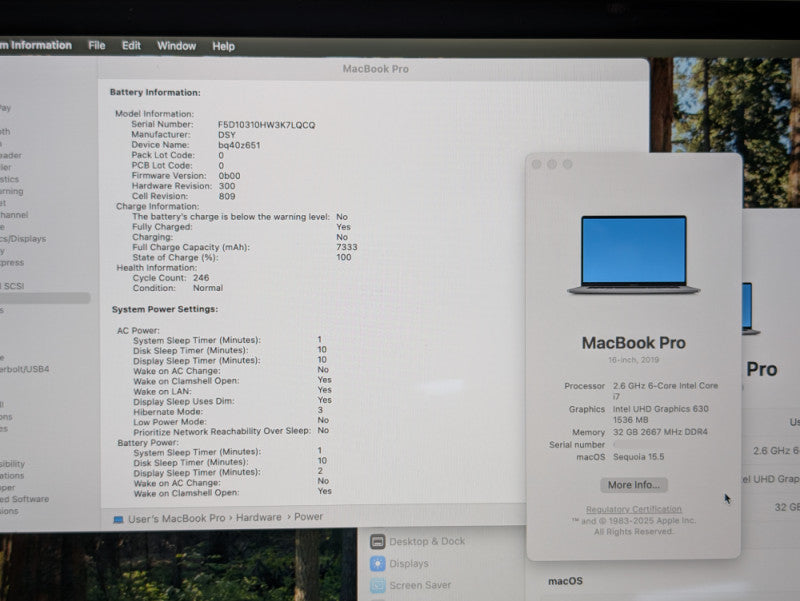Click Device Name value bq40z651

[x=239, y=145]
